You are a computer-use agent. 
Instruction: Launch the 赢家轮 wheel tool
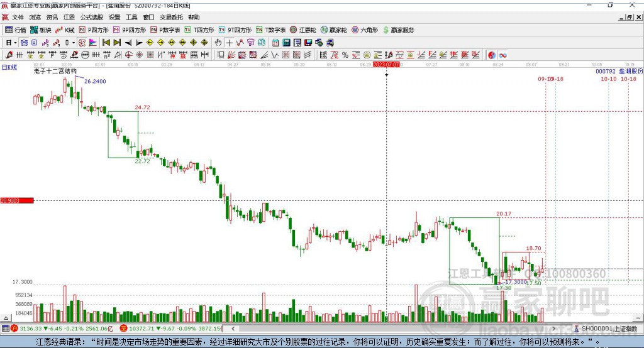pos(333,30)
